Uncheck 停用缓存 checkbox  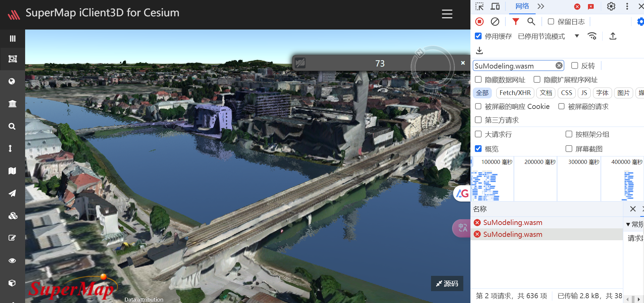coord(478,36)
